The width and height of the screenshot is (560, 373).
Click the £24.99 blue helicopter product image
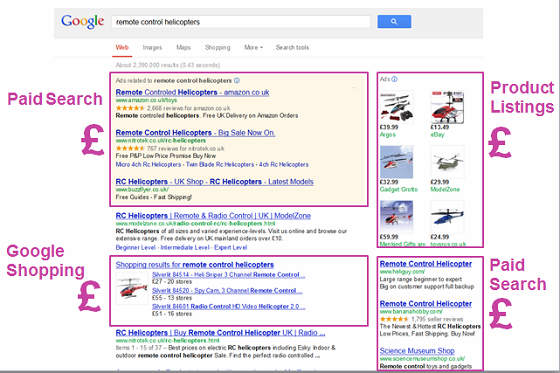click(448, 216)
